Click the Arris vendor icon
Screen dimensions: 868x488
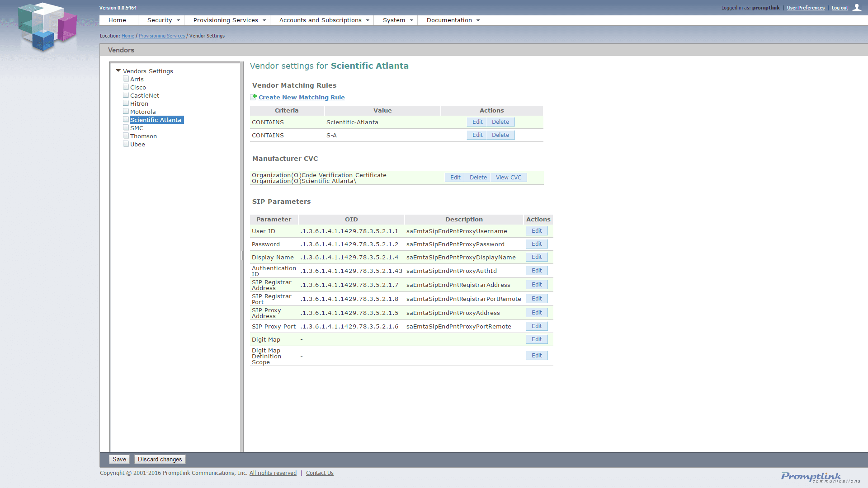tap(126, 79)
